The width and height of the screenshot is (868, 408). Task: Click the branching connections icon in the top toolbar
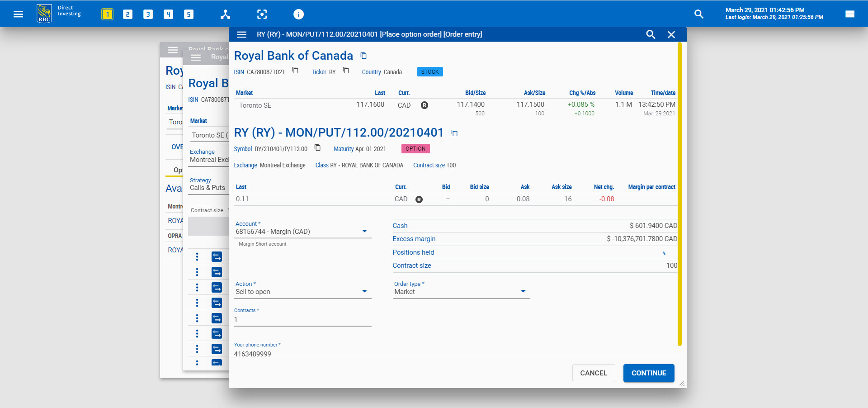tap(225, 14)
